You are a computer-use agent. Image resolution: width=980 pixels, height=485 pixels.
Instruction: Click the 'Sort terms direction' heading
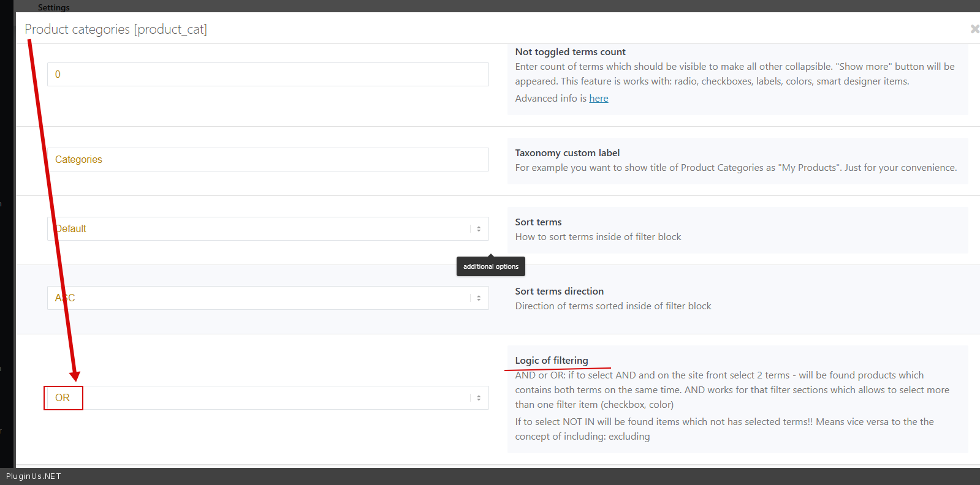[559, 291]
